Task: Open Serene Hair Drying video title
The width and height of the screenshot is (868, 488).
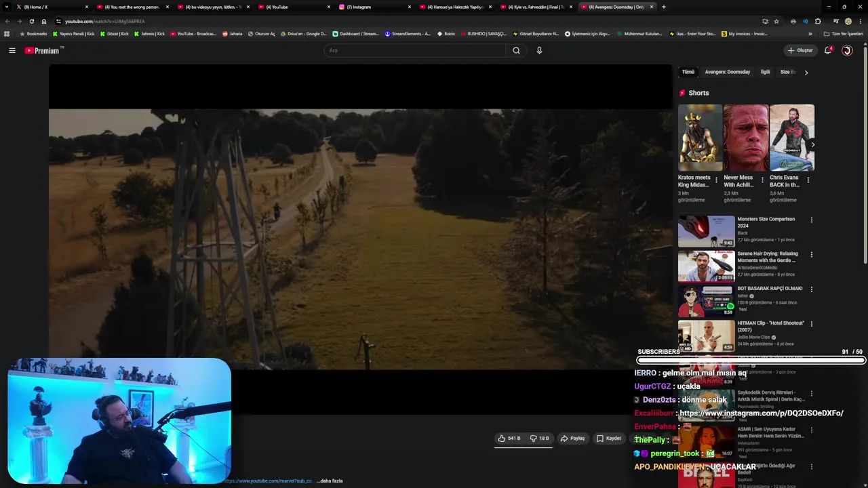Action: (768, 257)
